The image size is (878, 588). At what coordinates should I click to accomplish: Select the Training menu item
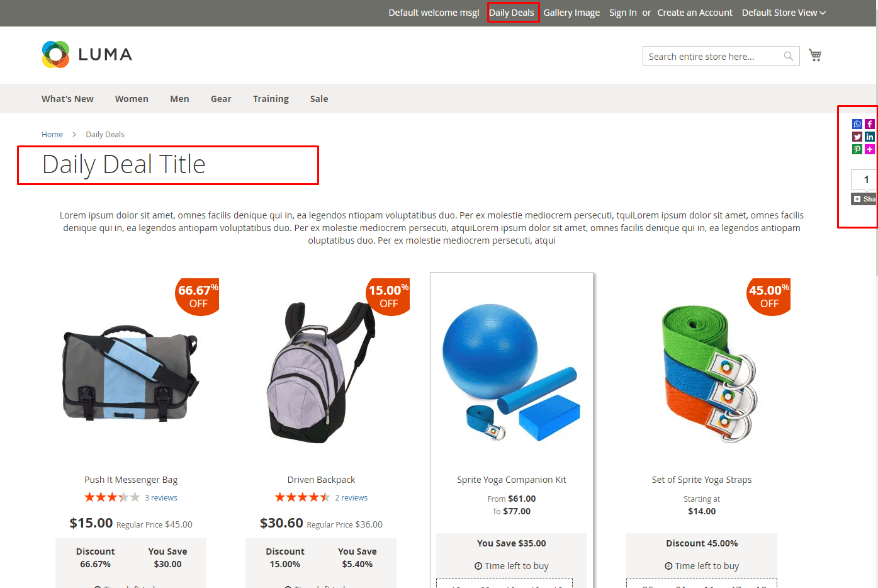tap(271, 99)
